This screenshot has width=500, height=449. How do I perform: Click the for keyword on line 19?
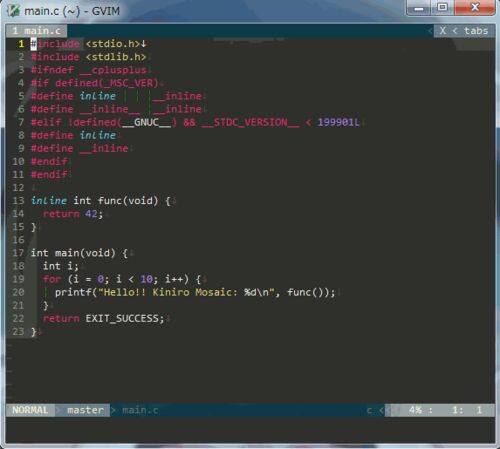coord(52,279)
